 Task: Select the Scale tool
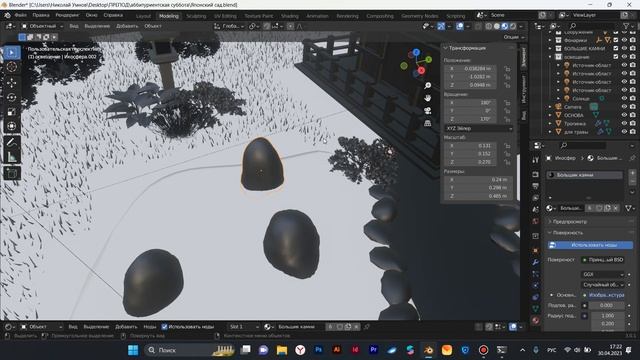(x=11, y=112)
